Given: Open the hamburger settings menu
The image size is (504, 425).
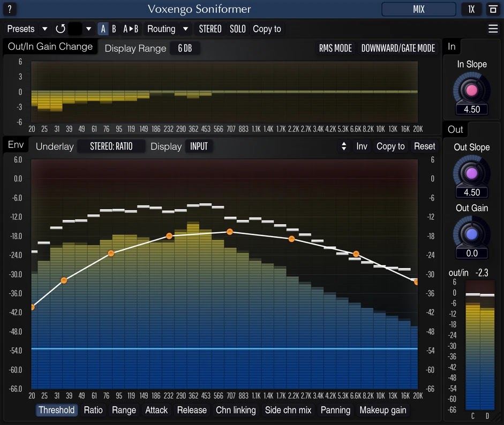Looking at the screenshot, I should point(493,28).
